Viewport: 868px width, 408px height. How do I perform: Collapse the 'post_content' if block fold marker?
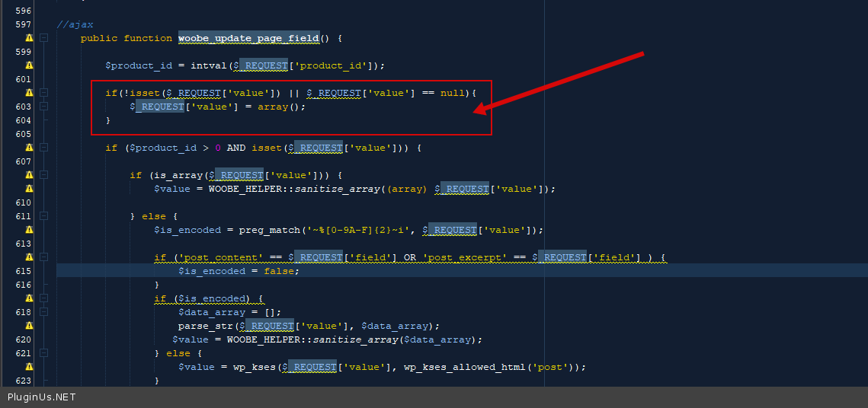click(44, 257)
